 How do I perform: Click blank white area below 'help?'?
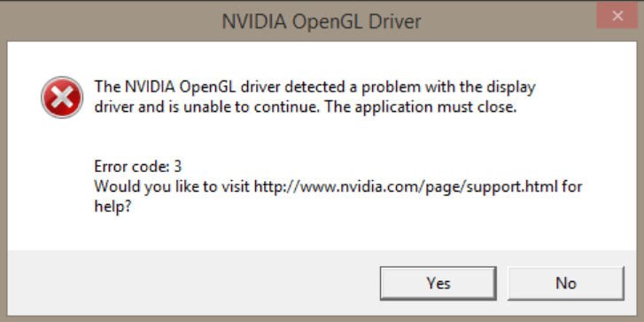click(x=321, y=232)
